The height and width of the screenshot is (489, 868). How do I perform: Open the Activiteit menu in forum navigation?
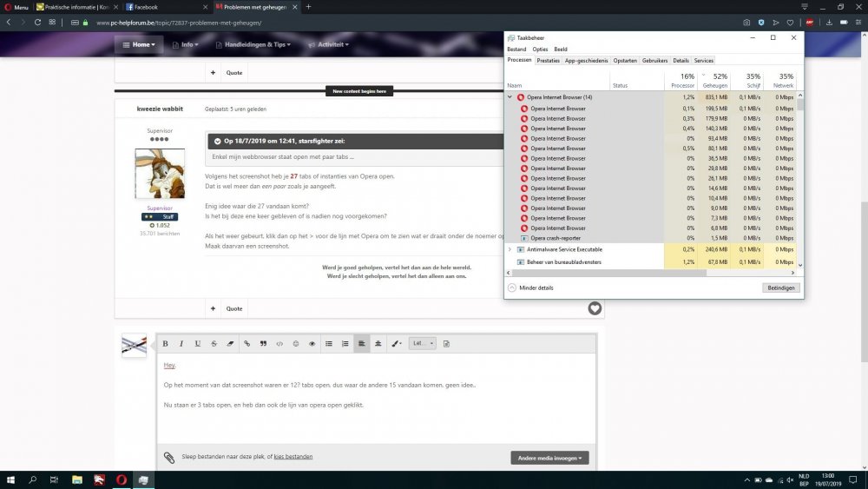click(x=329, y=44)
